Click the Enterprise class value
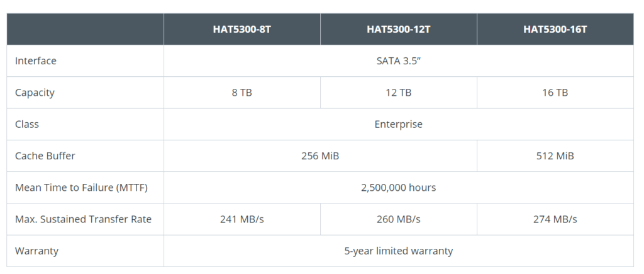The image size is (644, 274). (398, 124)
